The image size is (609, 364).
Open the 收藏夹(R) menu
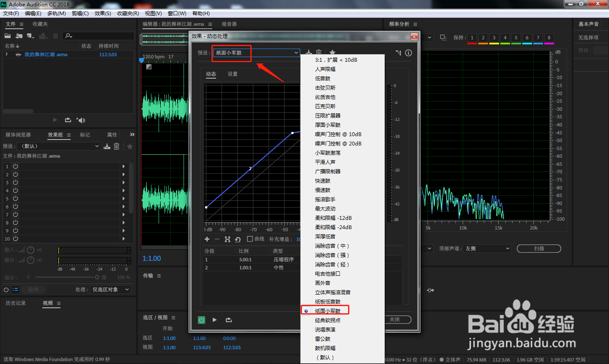click(128, 14)
